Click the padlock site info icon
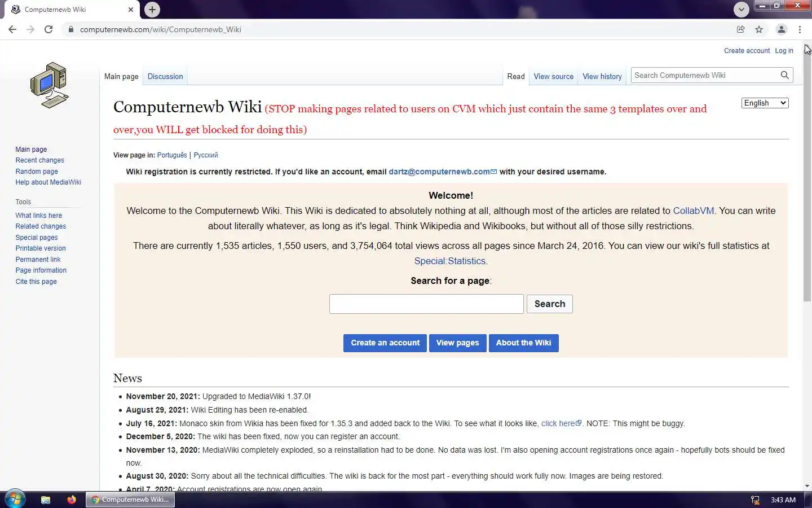812x508 pixels. (x=70, y=29)
